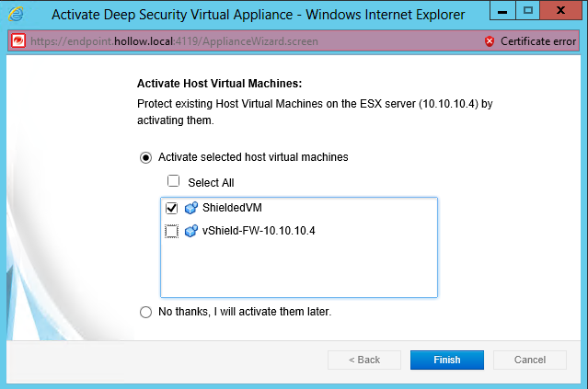Image resolution: width=588 pixels, height=389 pixels.
Task: Click the Cancel button
Action: coord(529,360)
